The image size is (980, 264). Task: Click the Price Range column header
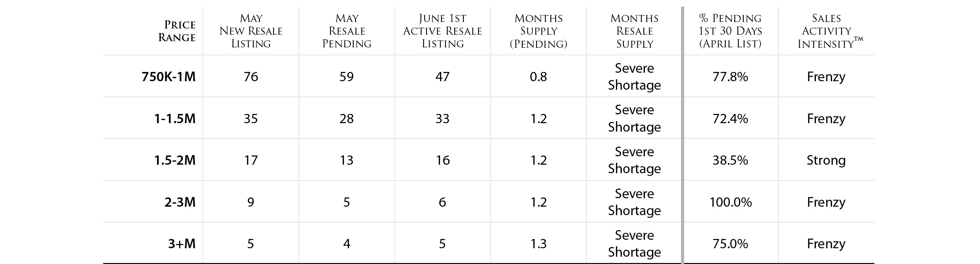click(x=177, y=31)
